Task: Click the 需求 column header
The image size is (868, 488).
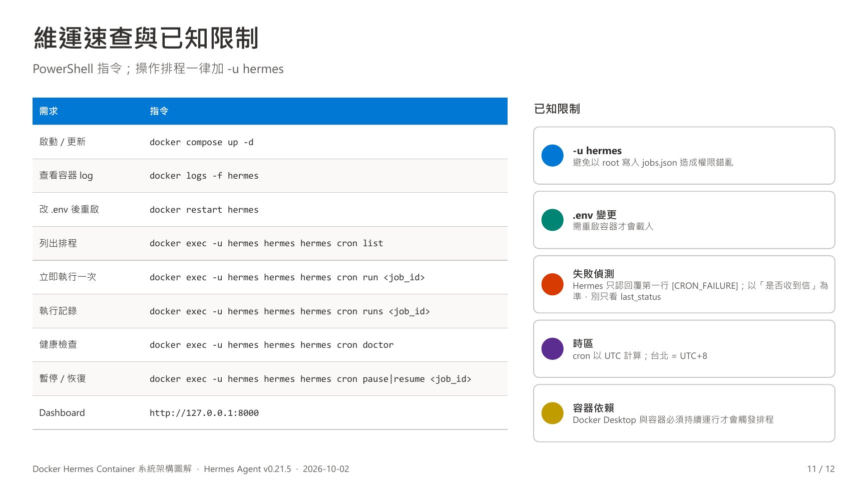Action: (x=49, y=111)
